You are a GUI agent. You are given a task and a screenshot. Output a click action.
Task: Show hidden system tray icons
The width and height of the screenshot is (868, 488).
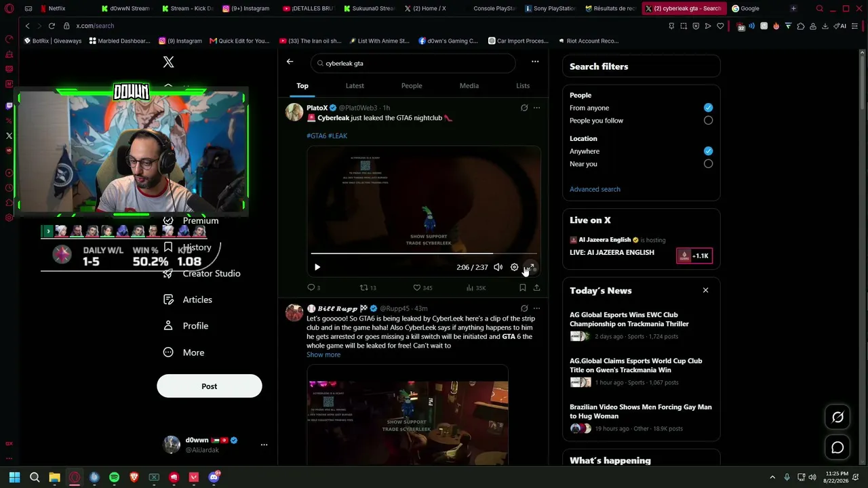point(772,477)
